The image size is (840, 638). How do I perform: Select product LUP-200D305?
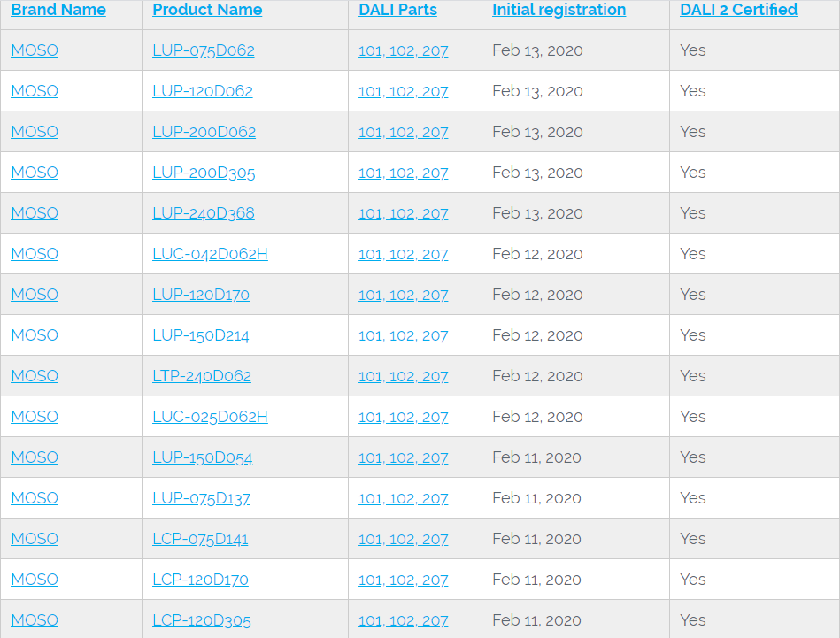[x=204, y=173]
